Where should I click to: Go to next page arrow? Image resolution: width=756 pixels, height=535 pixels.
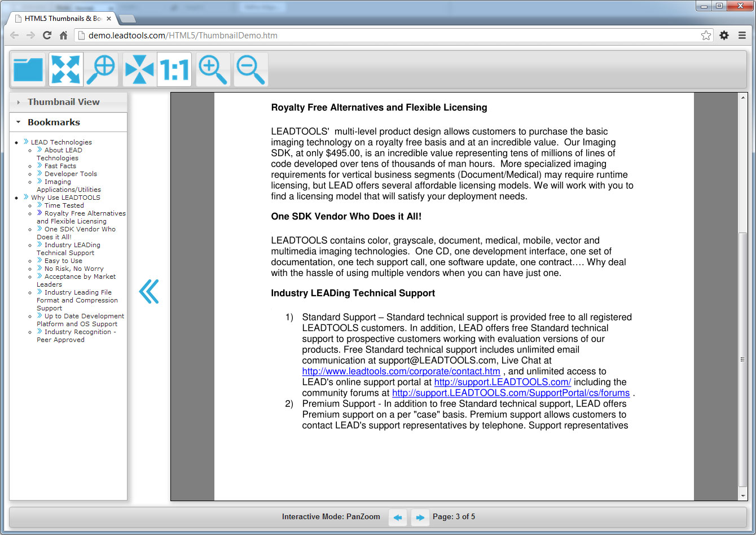[420, 517]
